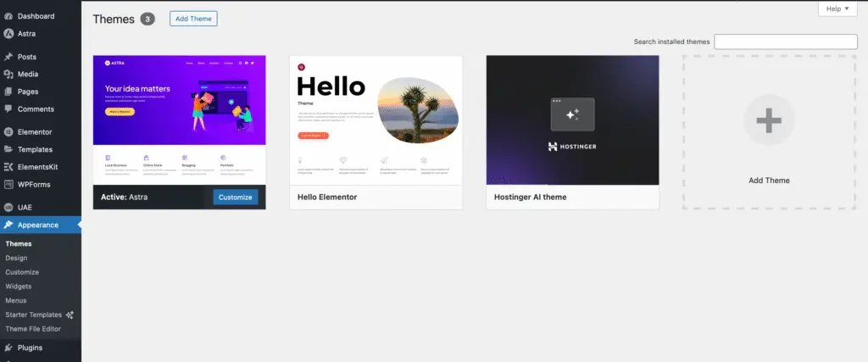Click the Starter Templates sparkle icon

pyautogui.click(x=70, y=315)
